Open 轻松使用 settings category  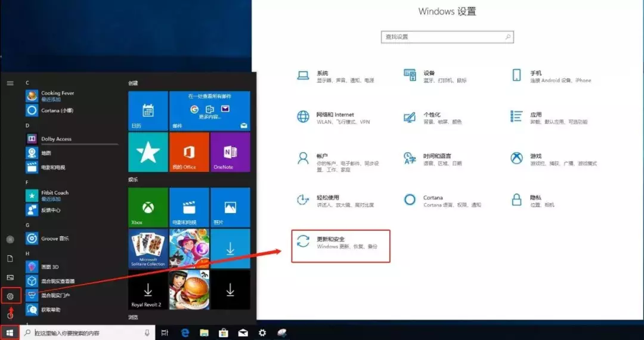pos(336,201)
